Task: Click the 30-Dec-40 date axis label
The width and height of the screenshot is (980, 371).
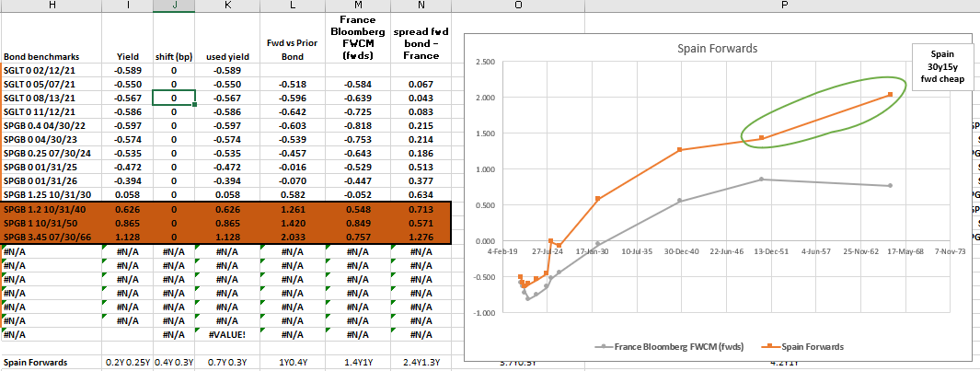Action: pos(679,251)
